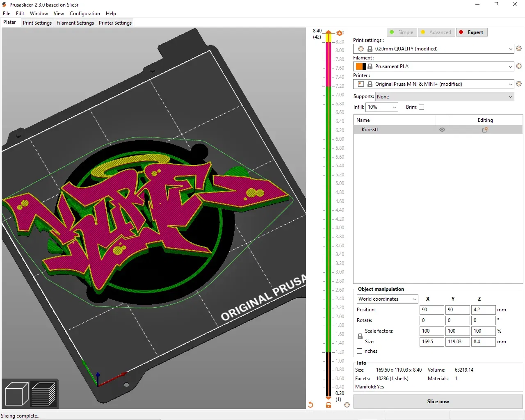Click the Editing column header

[485, 120]
